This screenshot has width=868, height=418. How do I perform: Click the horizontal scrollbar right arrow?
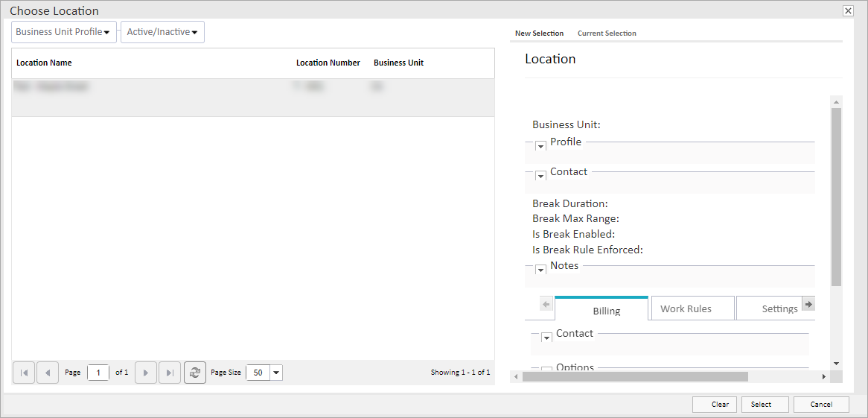pos(824,376)
